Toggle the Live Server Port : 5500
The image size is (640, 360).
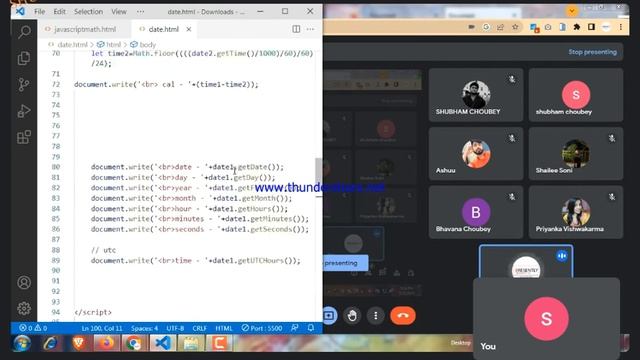pyautogui.click(x=262, y=328)
